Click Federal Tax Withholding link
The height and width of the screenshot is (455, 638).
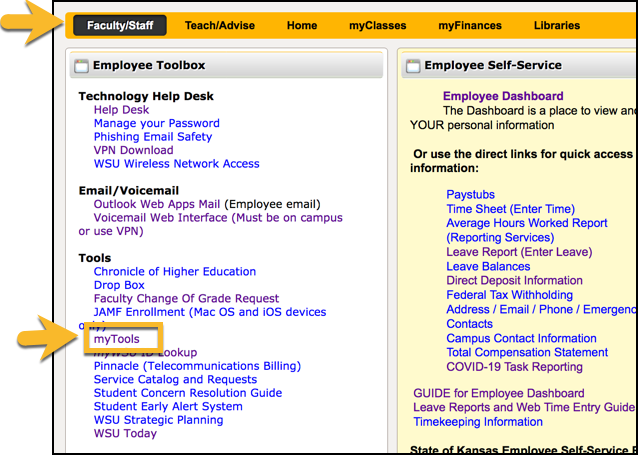click(x=509, y=295)
